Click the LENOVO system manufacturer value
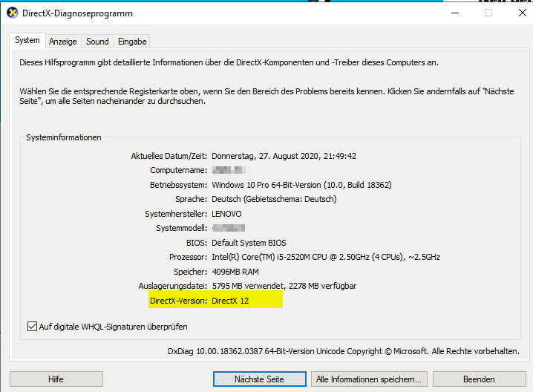 click(x=226, y=214)
